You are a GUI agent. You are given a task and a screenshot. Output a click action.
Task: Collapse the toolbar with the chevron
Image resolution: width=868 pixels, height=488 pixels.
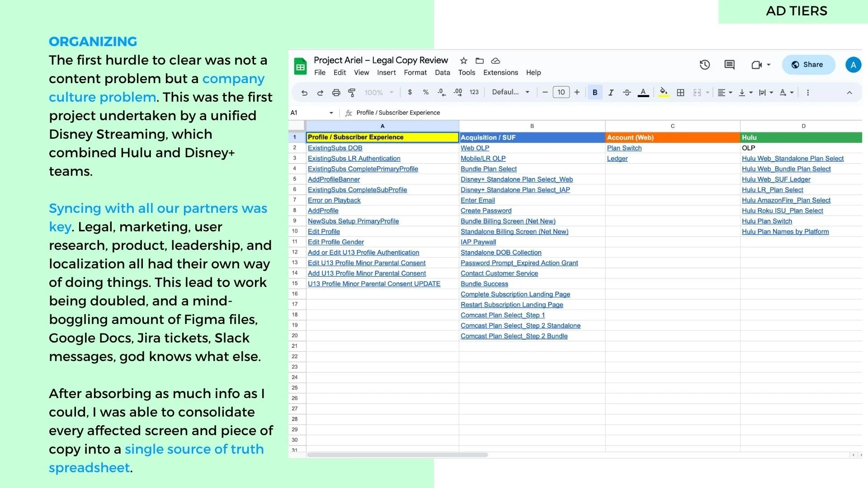[849, 93]
